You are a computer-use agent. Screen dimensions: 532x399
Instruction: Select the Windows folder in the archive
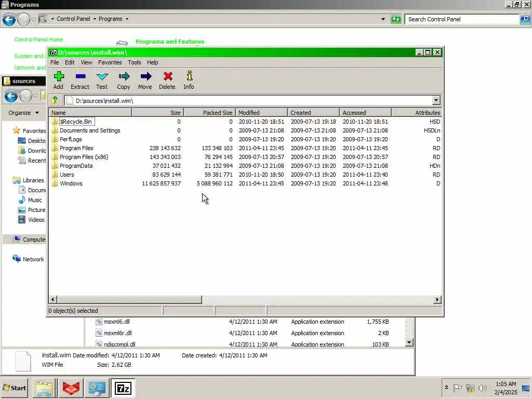pyautogui.click(x=71, y=183)
